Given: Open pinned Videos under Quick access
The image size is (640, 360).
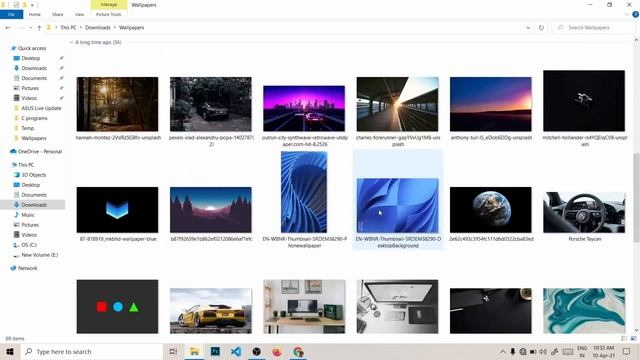Looking at the screenshot, I should [x=29, y=98].
